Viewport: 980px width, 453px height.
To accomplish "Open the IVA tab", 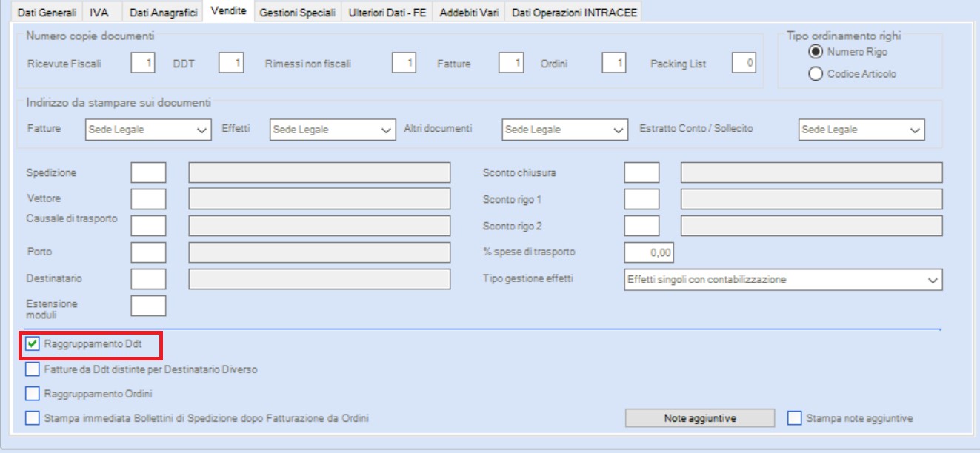I will (x=99, y=12).
